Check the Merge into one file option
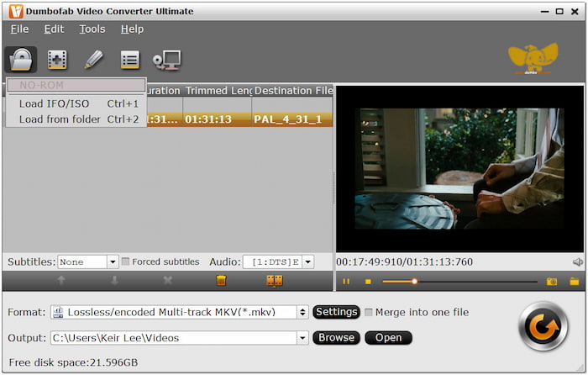The width and height of the screenshot is (588, 375). 369,312
